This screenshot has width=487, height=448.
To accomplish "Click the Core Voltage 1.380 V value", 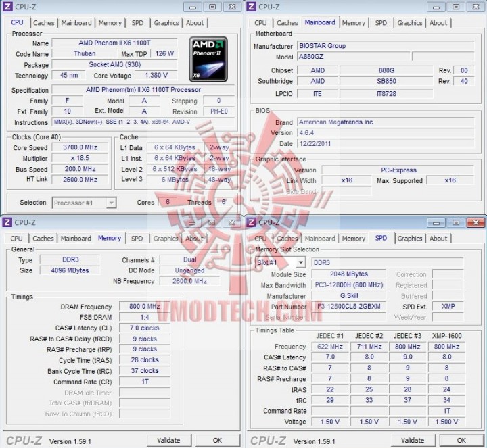I will [x=156, y=76].
